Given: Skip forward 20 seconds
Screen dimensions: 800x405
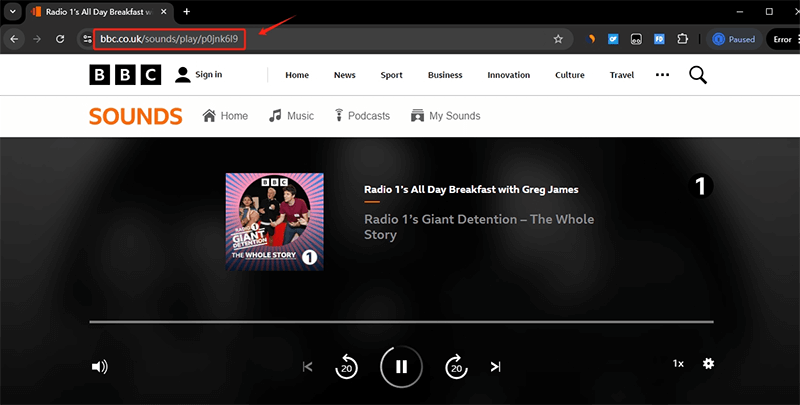Looking at the screenshot, I should pos(456,366).
